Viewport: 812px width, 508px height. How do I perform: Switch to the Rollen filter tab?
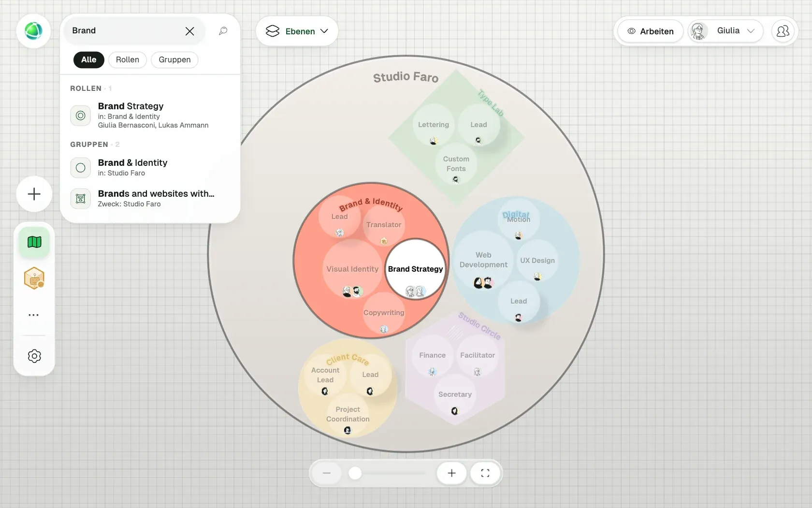(x=128, y=59)
